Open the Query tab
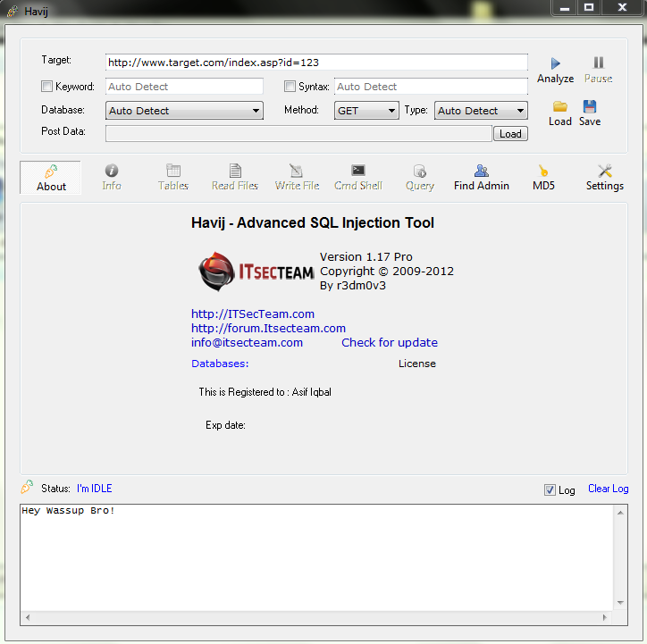This screenshot has height=644, width=647. click(x=420, y=178)
